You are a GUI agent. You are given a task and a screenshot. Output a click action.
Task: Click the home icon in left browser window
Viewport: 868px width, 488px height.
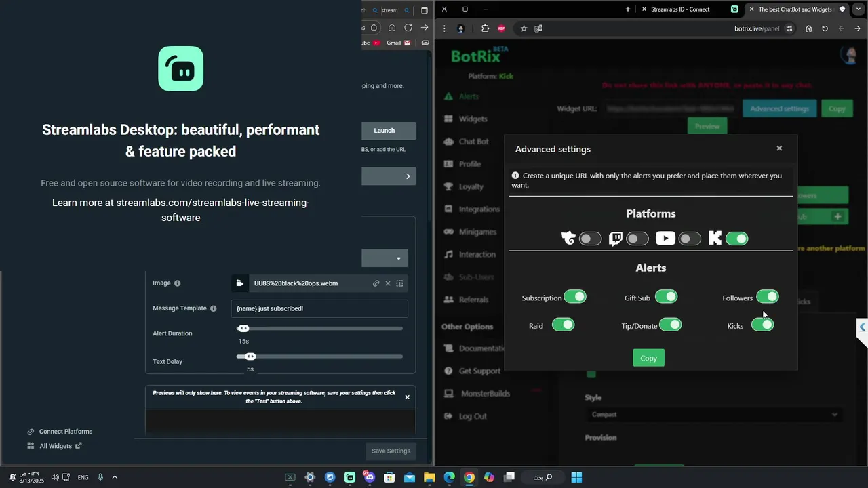tap(392, 28)
